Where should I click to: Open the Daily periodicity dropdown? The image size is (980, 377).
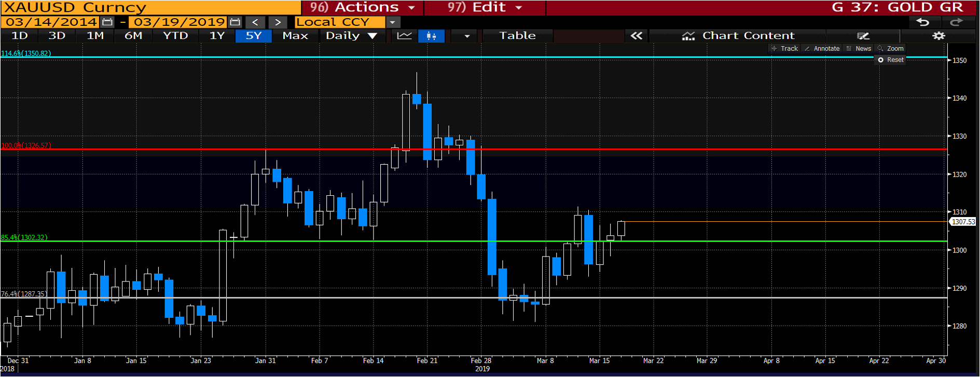point(351,36)
